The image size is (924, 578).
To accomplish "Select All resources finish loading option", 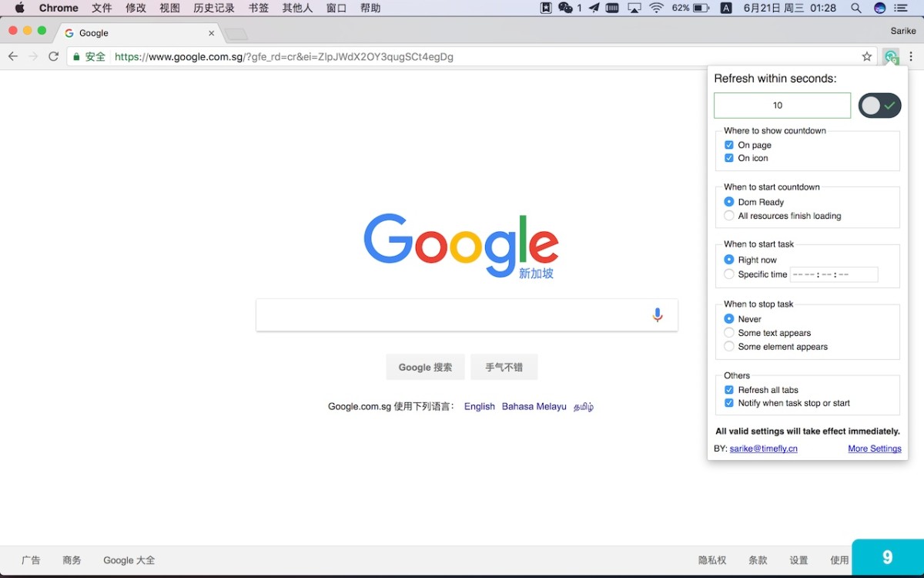I will [x=729, y=216].
